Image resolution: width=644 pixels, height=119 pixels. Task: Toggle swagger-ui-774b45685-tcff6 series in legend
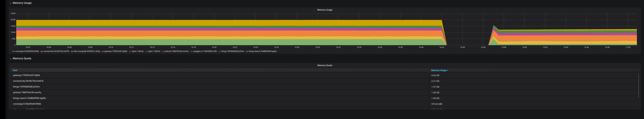(205, 51)
